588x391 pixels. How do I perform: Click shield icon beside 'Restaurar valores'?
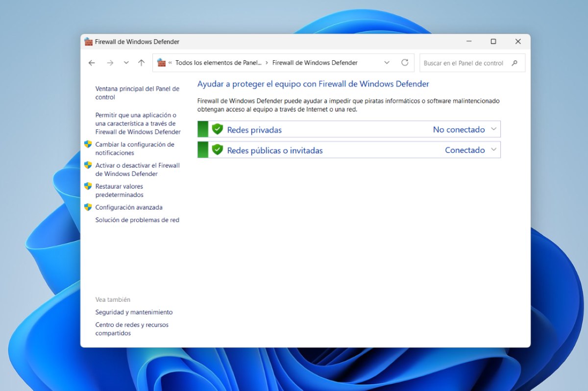point(88,186)
